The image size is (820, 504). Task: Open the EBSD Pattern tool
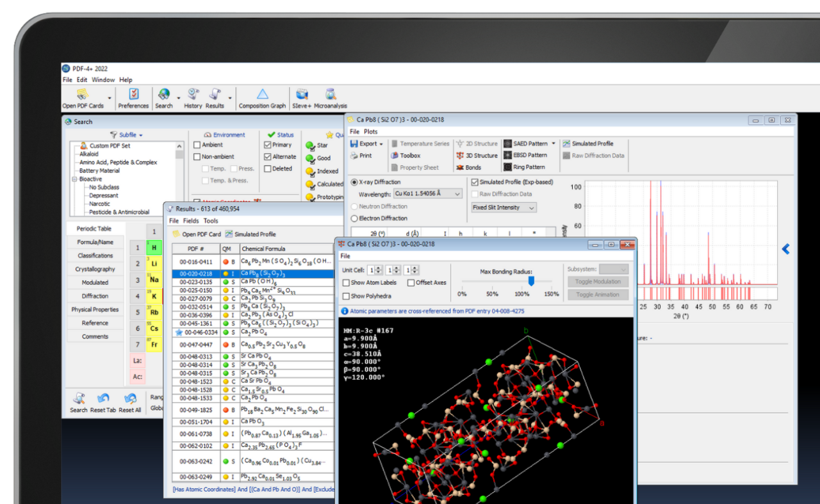point(525,156)
